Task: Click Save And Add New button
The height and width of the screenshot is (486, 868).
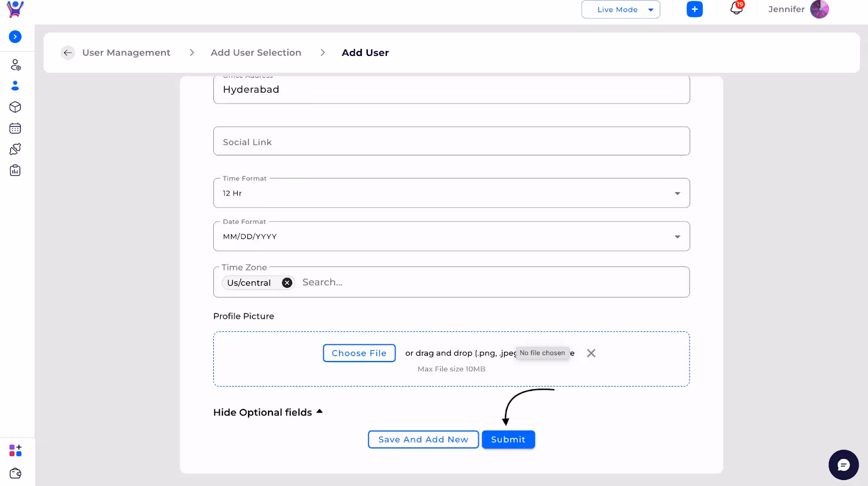Action: (x=423, y=439)
